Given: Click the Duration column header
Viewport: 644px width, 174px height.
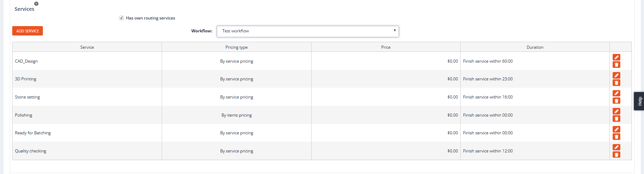Looking at the screenshot, I should pyautogui.click(x=535, y=47).
